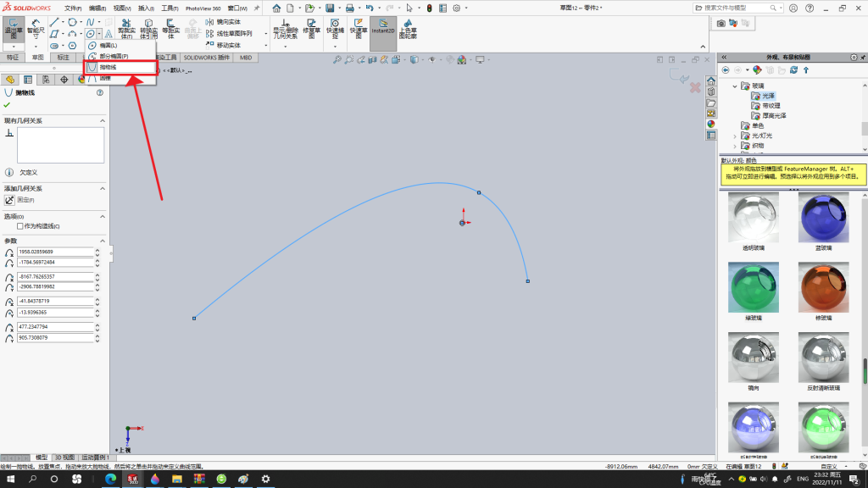Expand the Light (光/灯光) folder tree node
868x488 pixels.
tap(735, 136)
